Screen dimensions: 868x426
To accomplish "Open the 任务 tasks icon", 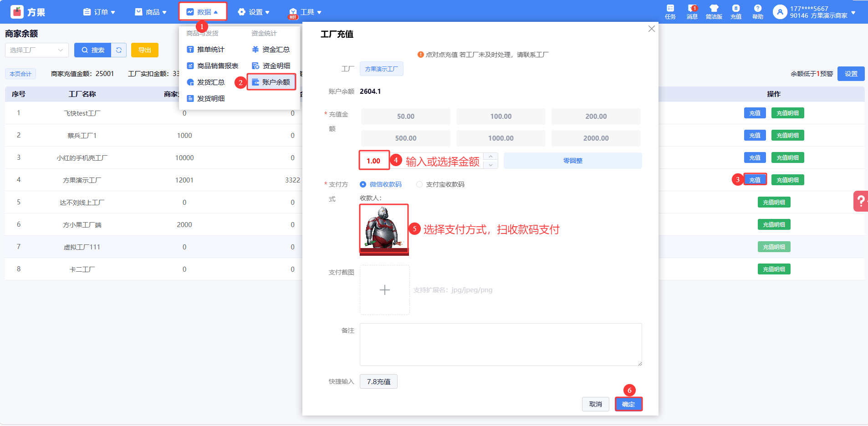I will click(x=670, y=12).
